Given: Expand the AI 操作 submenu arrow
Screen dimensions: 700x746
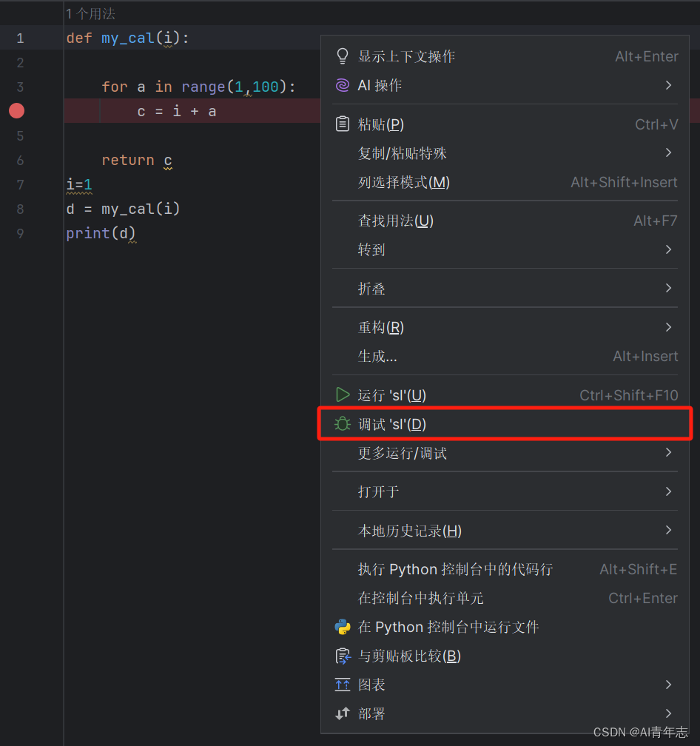Looking at the screenshot, I should click(x=669, y=85).
